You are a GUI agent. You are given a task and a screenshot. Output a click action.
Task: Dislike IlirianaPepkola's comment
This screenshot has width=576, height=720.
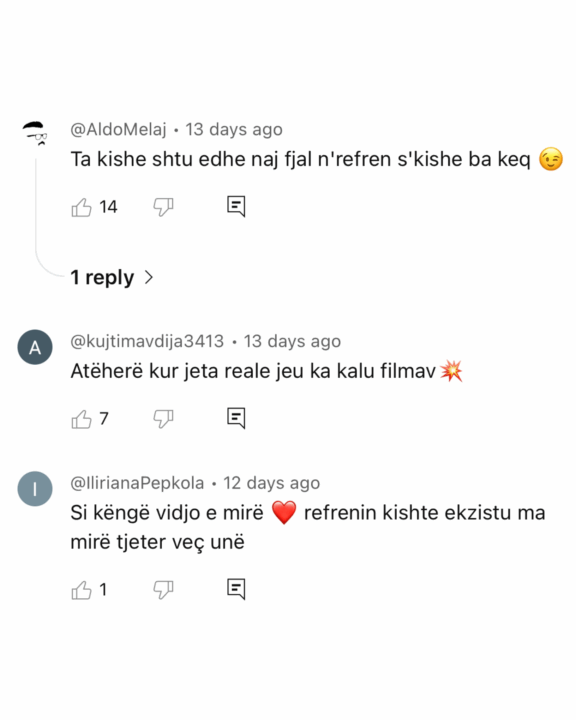163,590
